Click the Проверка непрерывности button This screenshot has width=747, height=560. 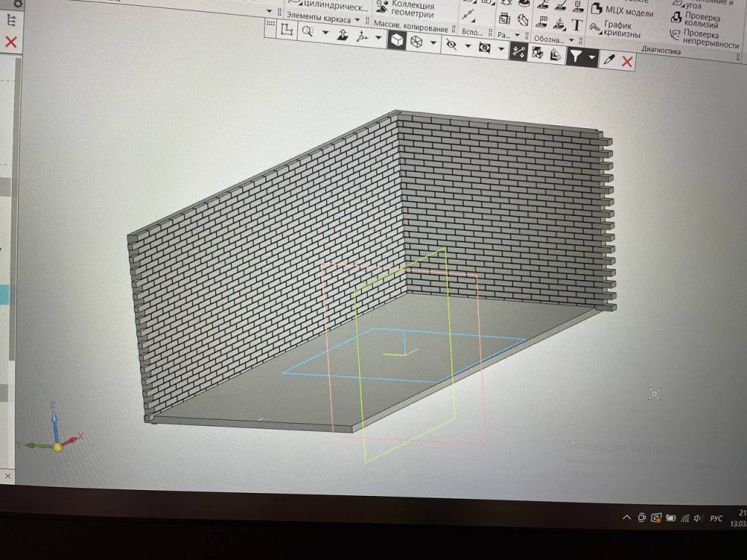[x=705, y=39]
